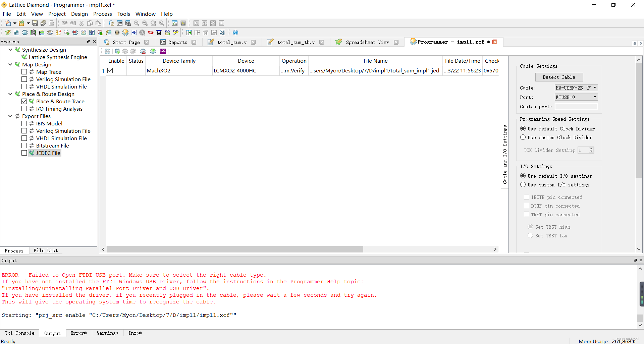Switch to the Reports tab
The width and height of the screenshot is (644, 344).
pyautogui.click(x=178, y=42)
